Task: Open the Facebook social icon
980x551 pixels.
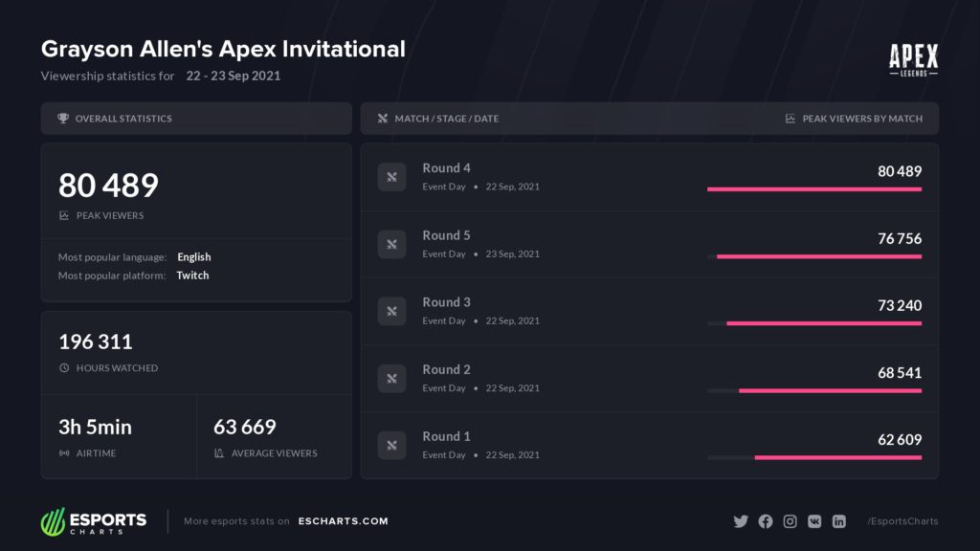Action: pyautogui.click(x=766, y=521)
